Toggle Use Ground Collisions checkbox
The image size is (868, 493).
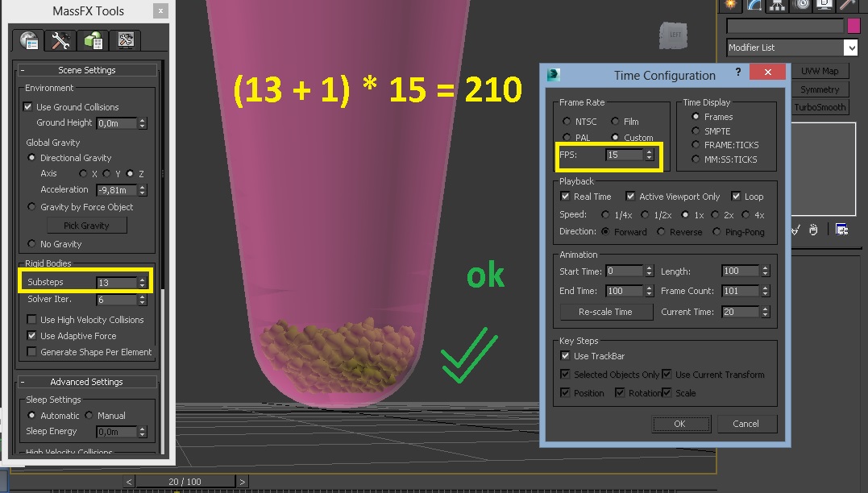[27, 106]
